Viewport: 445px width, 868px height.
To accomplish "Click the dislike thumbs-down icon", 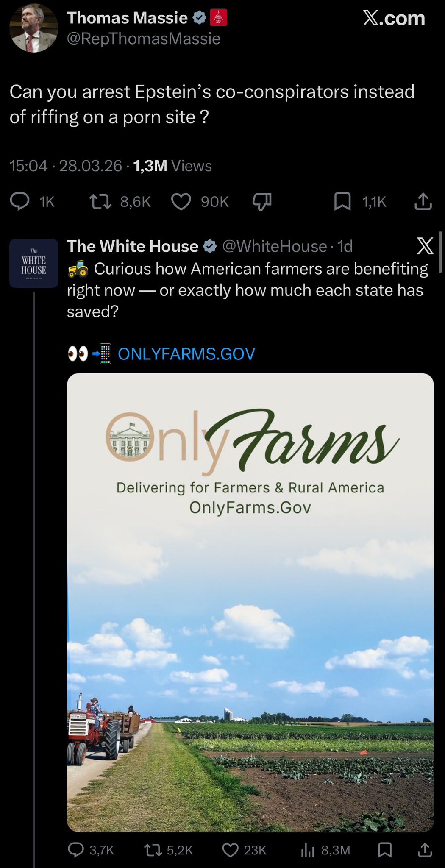I will click(x=261, y=201).
